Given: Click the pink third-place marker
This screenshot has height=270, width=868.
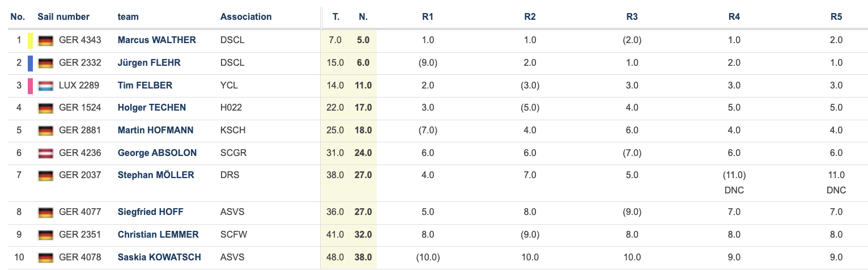Looking at the screenshot, I should click(31, 86).
